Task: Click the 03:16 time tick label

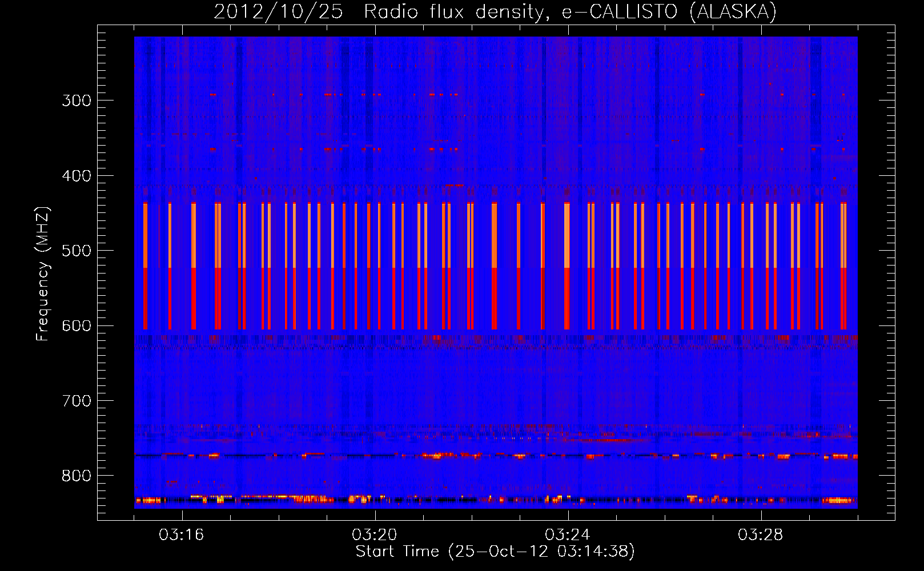Action: point(182,535)
